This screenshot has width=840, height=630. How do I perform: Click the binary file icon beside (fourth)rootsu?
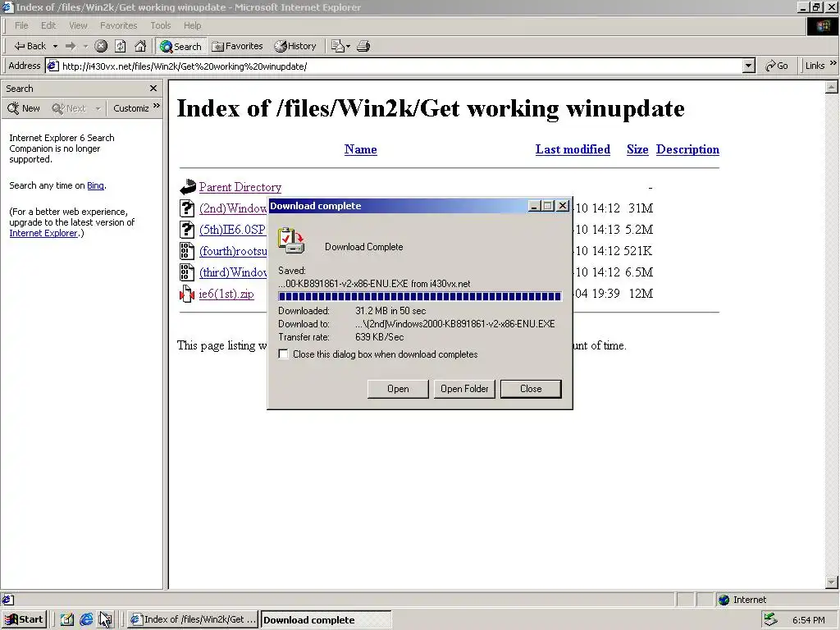tap(186, 251)
